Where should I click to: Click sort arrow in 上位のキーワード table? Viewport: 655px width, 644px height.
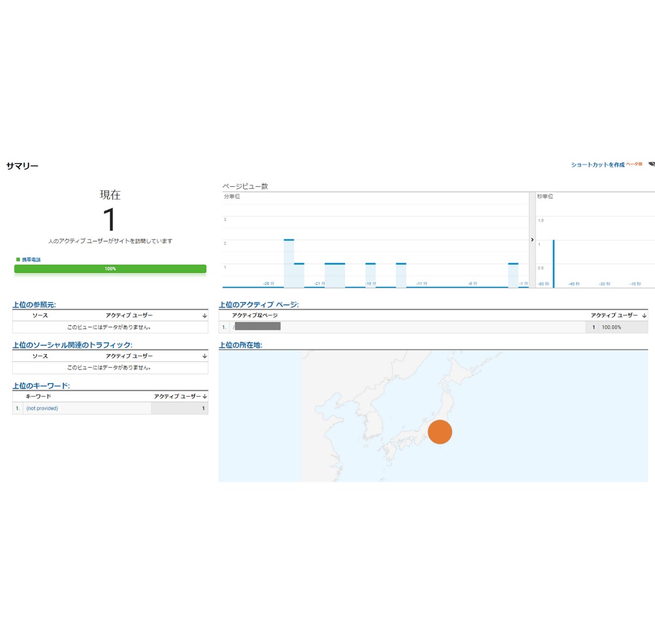tap(205, 397)
